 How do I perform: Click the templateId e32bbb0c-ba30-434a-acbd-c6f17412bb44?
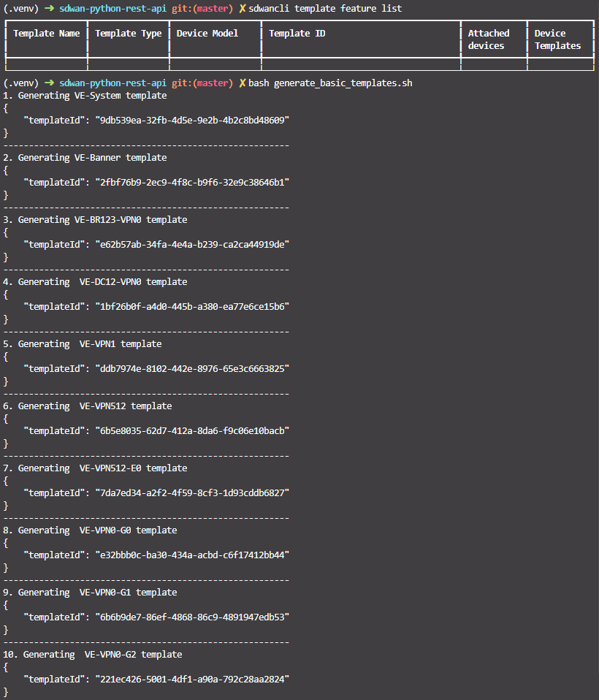(192, 555)
